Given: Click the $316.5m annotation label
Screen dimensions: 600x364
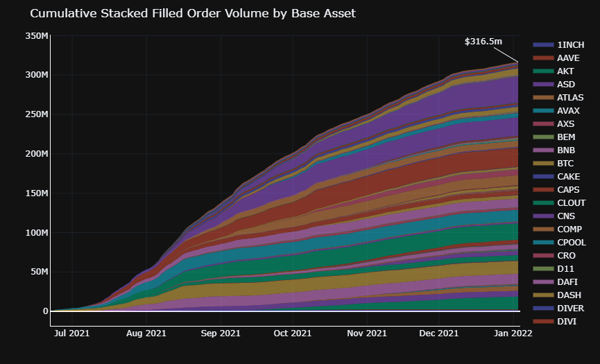Looking at the screenshot, I should 483,42.
